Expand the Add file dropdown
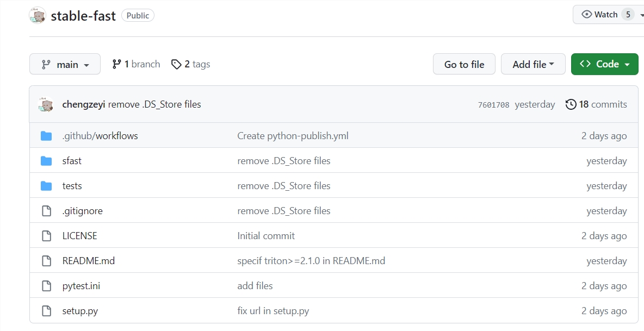The height and width of the screenshot is (331, 644). coord(532,64)
